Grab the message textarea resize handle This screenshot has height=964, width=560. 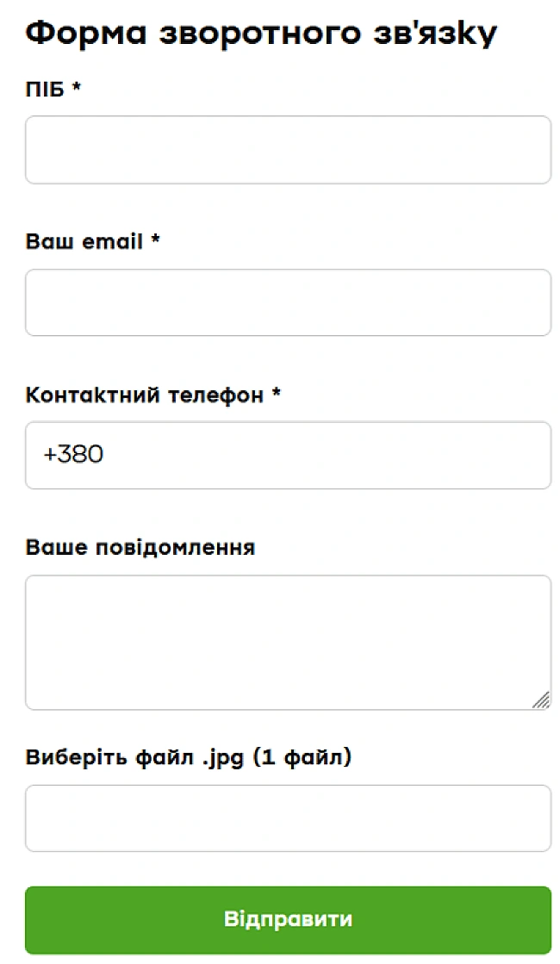click(541, 700)
